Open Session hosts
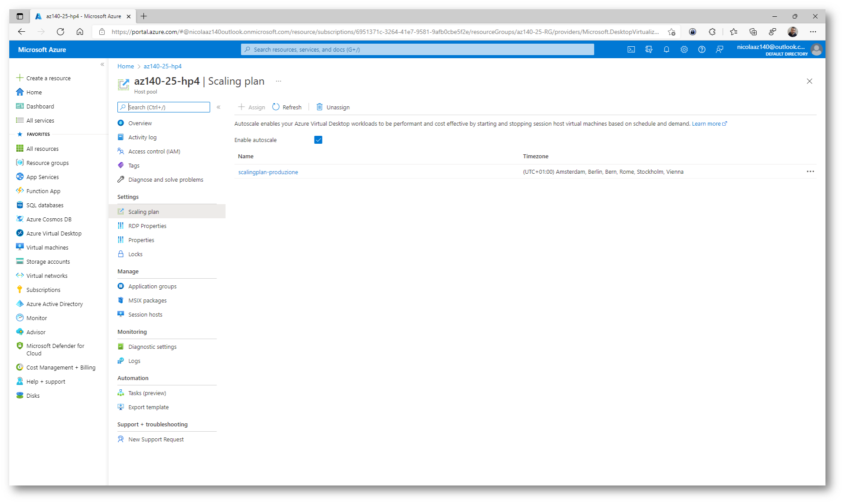The image size is (844, 504). tap(145, 314)
